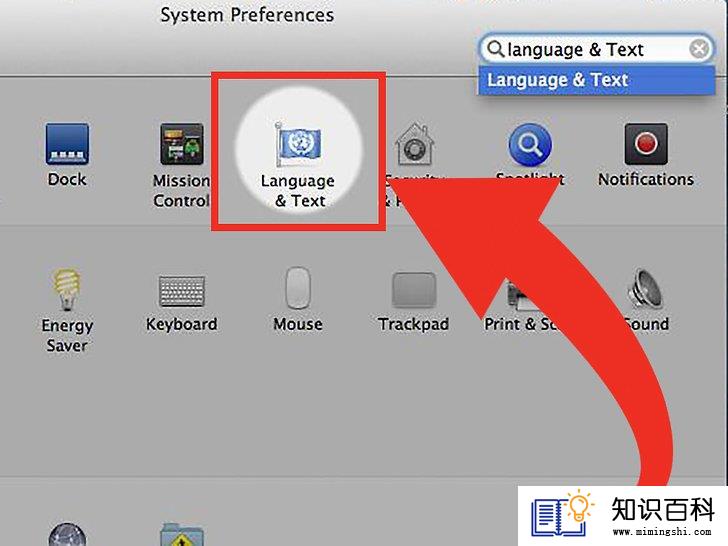
Task: Open the Dock preferences icon
Action: [67, 144]
